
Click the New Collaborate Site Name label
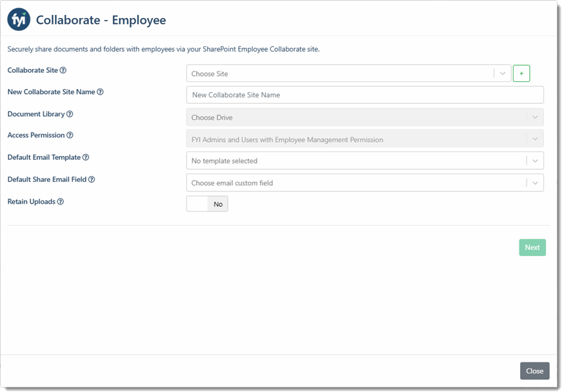click(x=51, y=92)
